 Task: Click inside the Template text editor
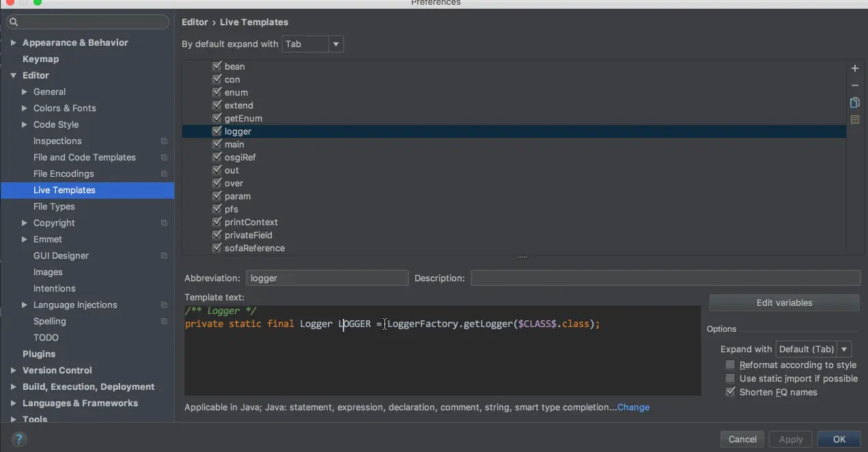[x=443, y=350]
